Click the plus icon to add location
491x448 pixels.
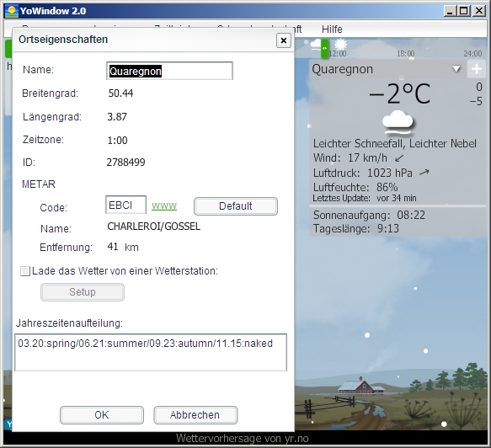tap(476, 69)
